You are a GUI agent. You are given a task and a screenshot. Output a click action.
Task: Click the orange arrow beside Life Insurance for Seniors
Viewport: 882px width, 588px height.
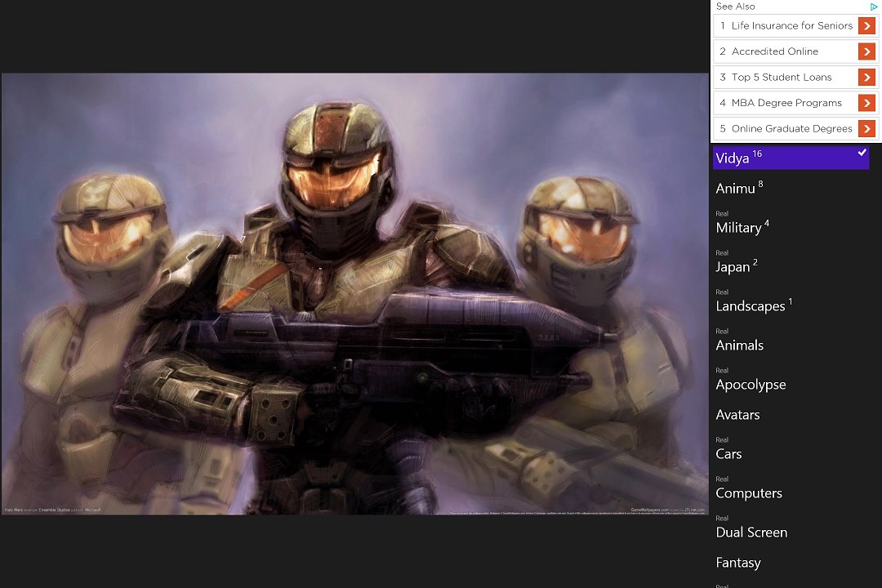(x=866, y=26)
